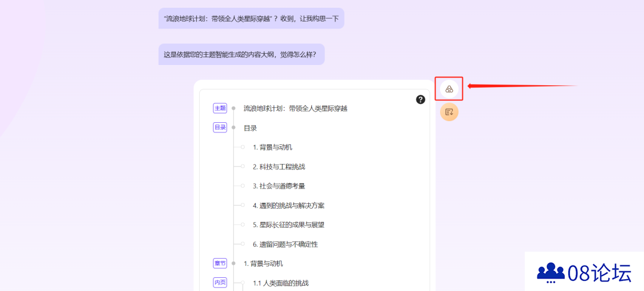Select the 目录 tag label
This screenshot has width=644, height=291.
pyautogui.click(x=220, y=128)
